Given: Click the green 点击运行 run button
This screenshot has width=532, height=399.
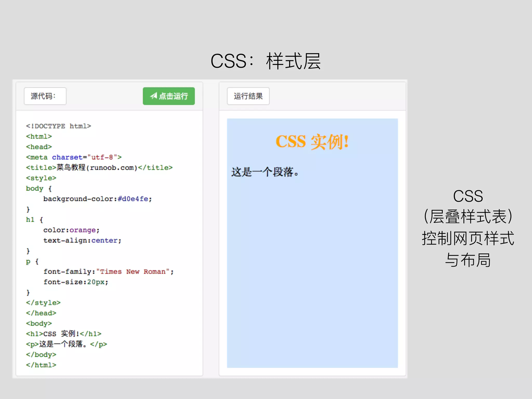Looking at the screenshot, I should [169, 96].
